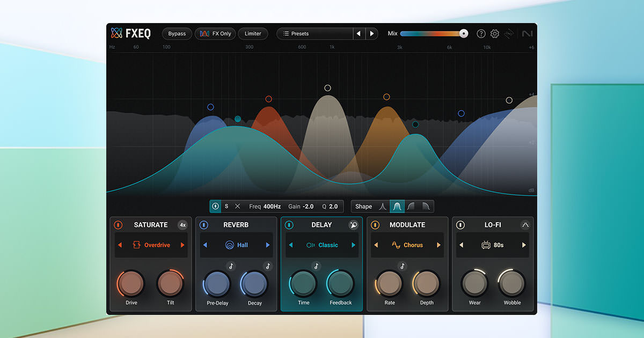This screenshot has height=338, width=644.
Task: Toggle the tempo sync note above Time
Action: click(316, 266)
